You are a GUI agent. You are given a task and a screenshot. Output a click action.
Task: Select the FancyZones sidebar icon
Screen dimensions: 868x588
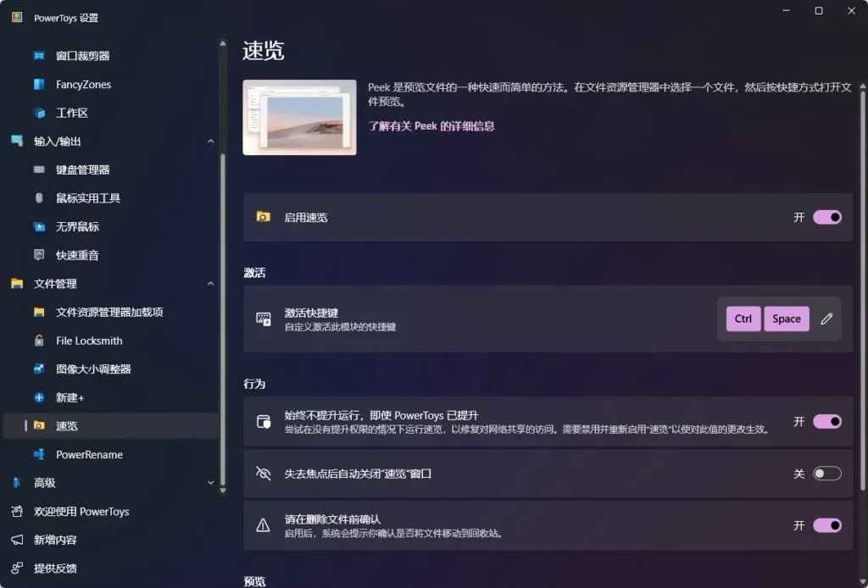tap(39, 84)
